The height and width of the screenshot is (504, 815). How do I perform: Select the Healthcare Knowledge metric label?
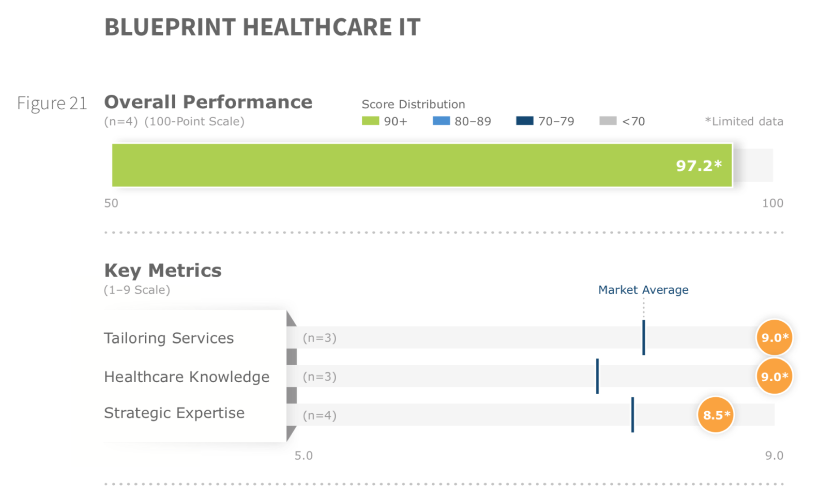pyautogui.click(x=187, y=377)
